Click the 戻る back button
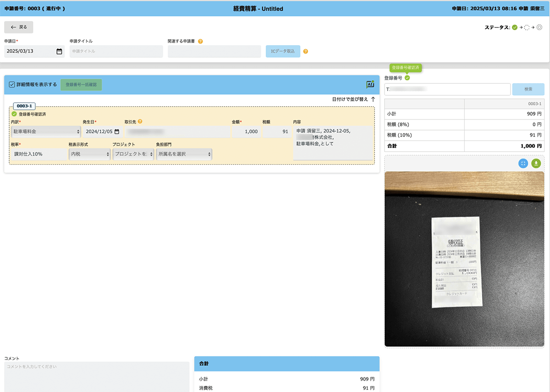 [19, 27]
